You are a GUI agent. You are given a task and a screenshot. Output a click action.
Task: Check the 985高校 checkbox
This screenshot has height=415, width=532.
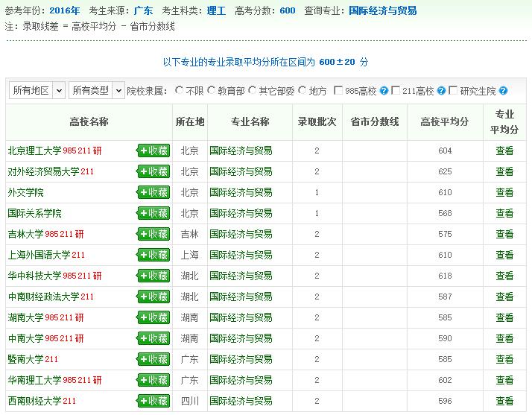point(338,90)
